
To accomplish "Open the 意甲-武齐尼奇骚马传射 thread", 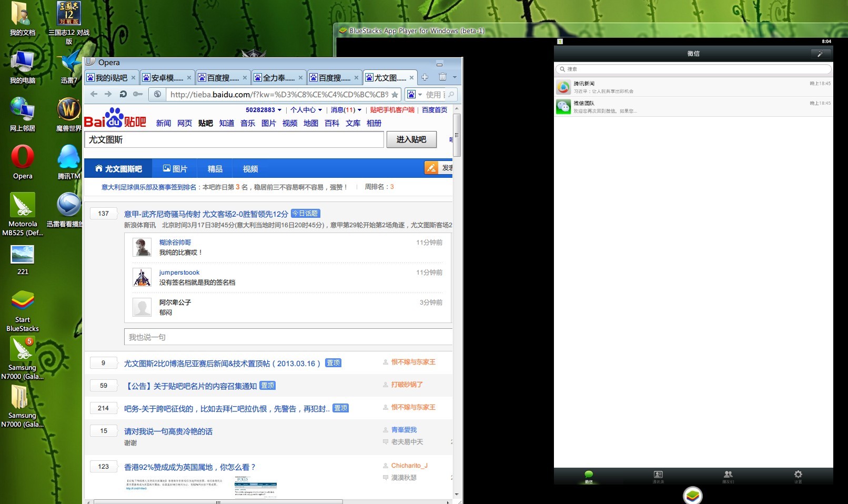I will click(x=206, y=214).
